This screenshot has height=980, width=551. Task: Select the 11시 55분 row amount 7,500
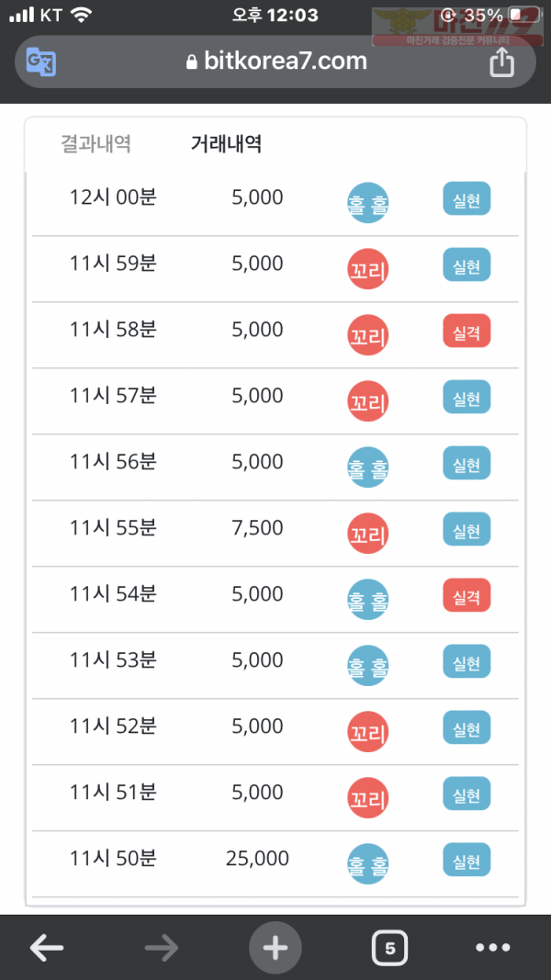pos(257,528)
